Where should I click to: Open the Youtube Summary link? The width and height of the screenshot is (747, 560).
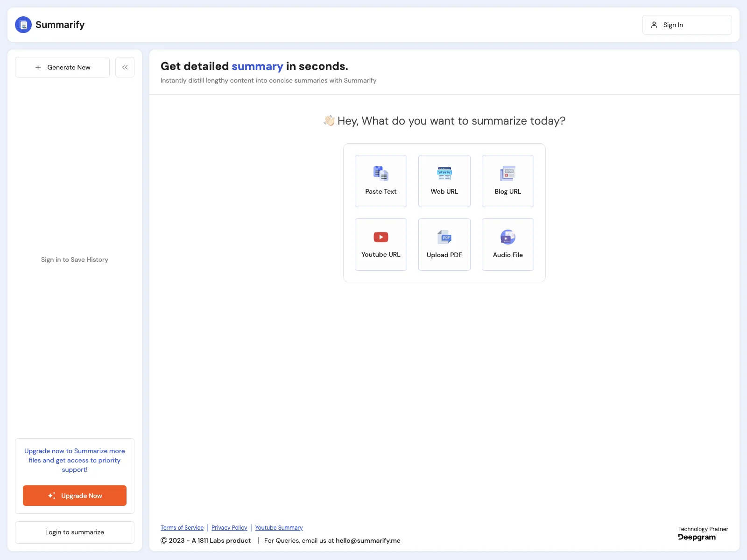(279, 528)
